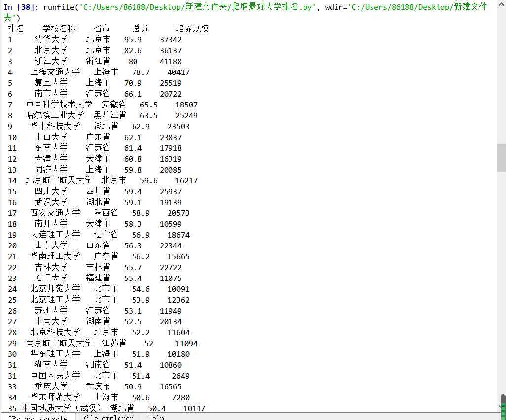Select 南京航空航天大学 in the output
The width and height of the screenshot is (506, 420).
(60, 343)
